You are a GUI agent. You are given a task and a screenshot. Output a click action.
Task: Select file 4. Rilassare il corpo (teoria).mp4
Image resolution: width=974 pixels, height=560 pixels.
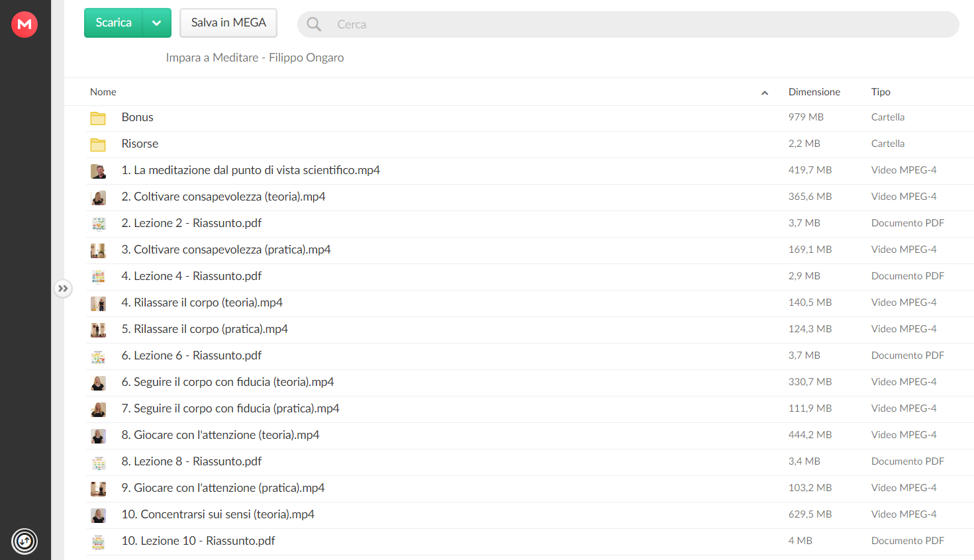click(x=202, y=303)
